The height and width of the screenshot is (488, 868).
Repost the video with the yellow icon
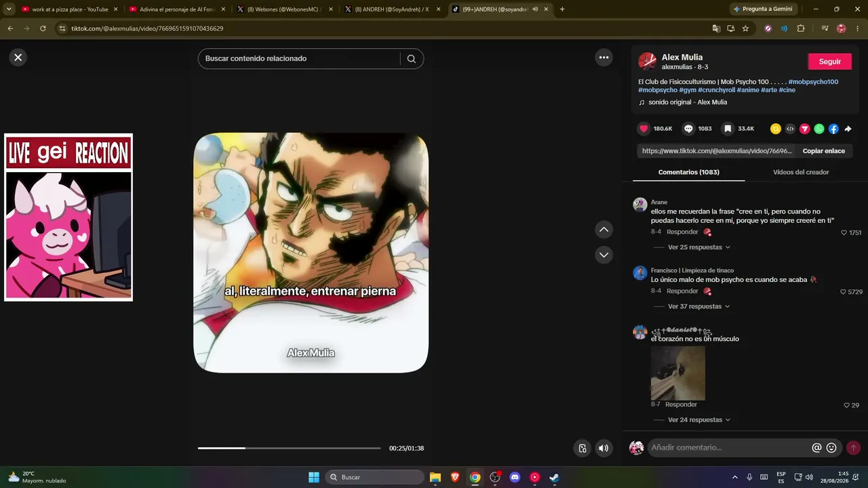click(776, 129)
